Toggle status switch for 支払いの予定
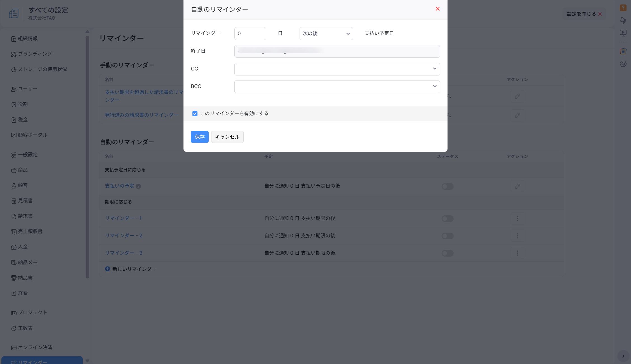The width and height of the screenshot is (631, 364). (448, 186)
